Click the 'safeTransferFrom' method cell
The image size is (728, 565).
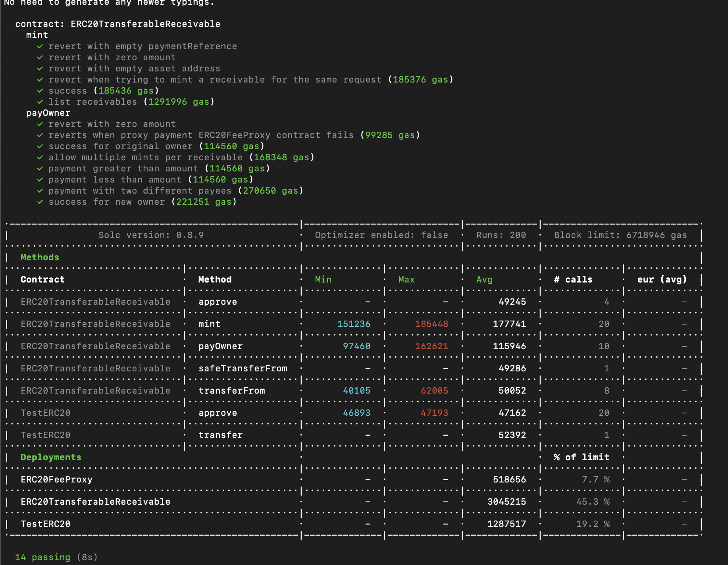coord(243,369)
